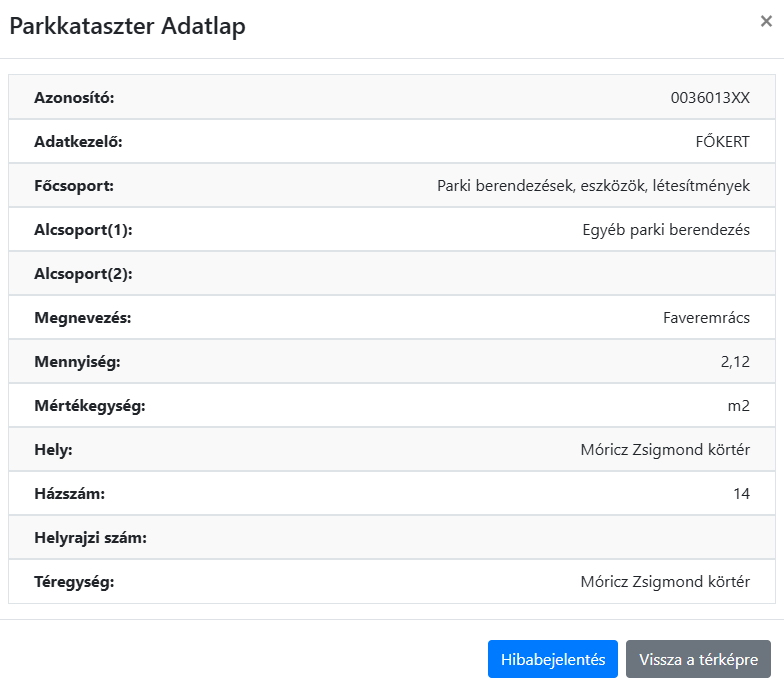Select the Házszám value 14
This screenshot has width=784, height=691.
coord(740,494)
